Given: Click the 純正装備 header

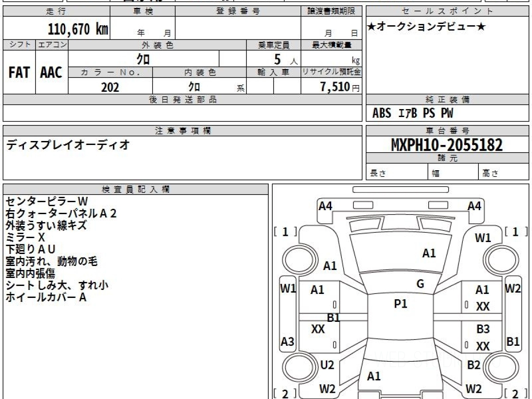Looking at the screenshot, I should (447, 100).
